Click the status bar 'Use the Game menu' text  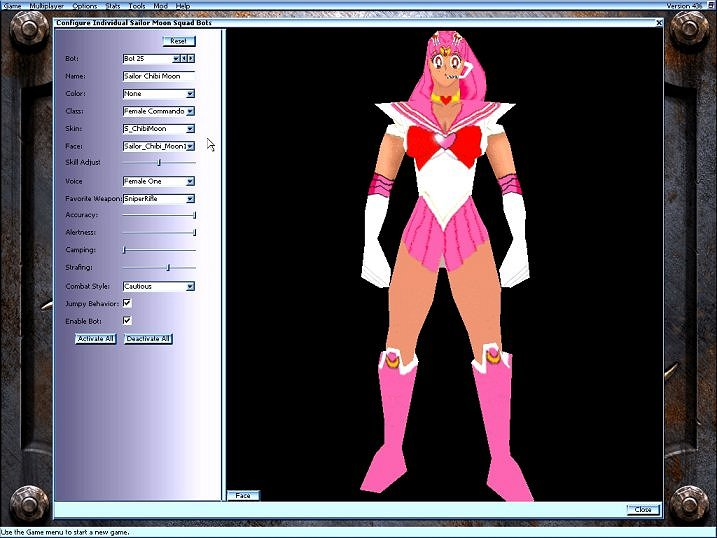(x=65, y=532)
